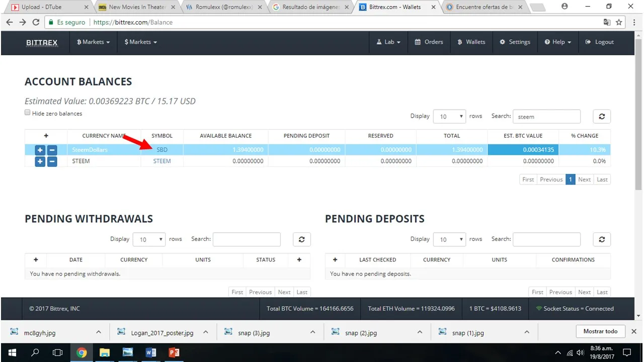Bookmark this page with the star icon
This screenshot has width=644, height=362.
tap(619, 22)
